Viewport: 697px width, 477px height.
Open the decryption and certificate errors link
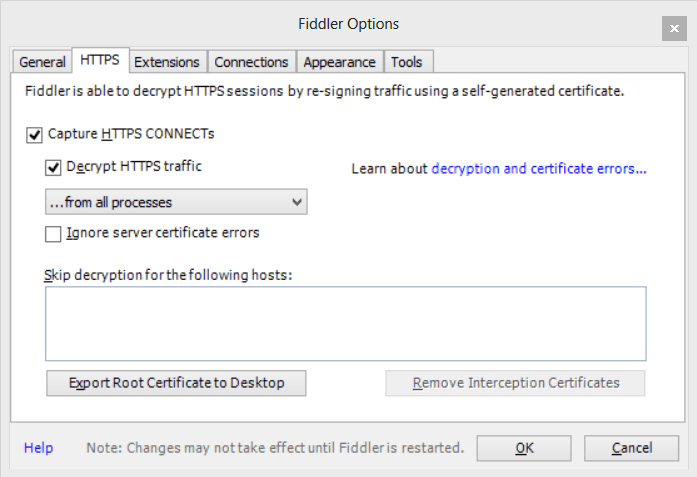coord(538,169)
